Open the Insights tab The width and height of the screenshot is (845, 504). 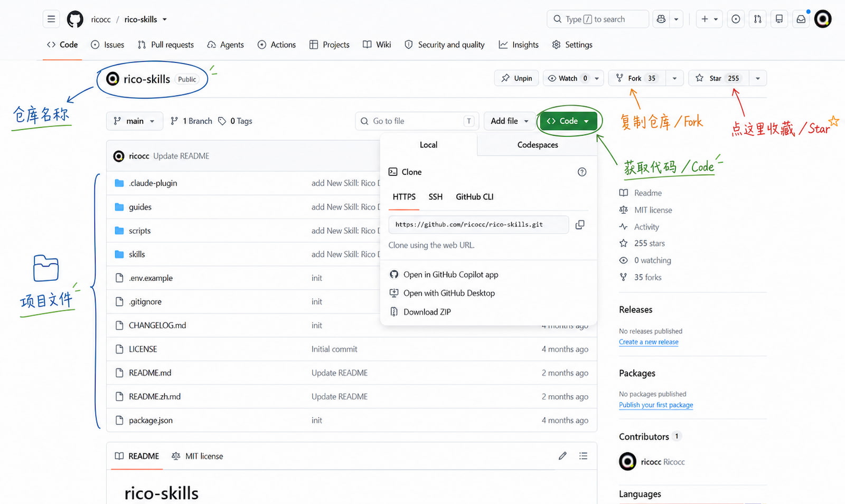coord(519,45)
